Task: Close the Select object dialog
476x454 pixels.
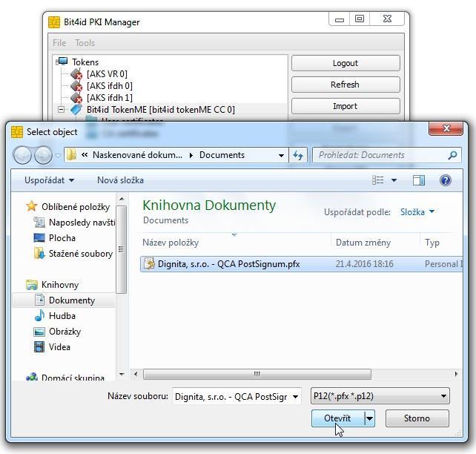Action: coord(446,128)
